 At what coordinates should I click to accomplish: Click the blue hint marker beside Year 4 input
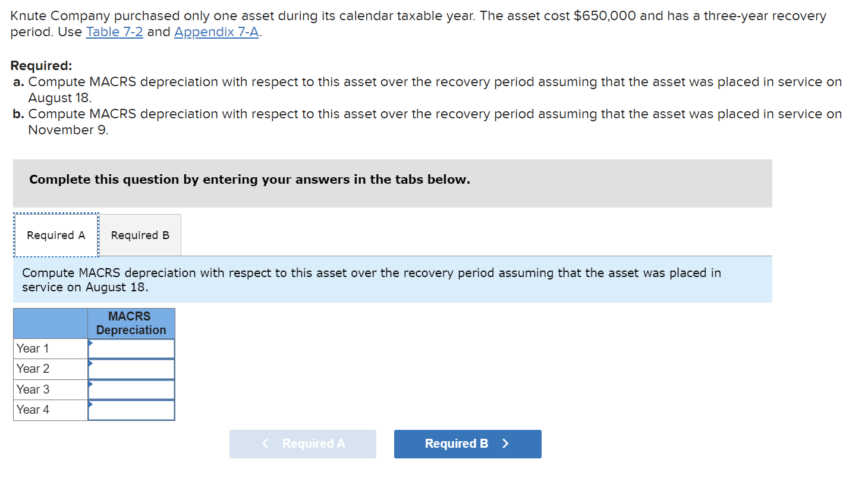pyautogui.click(x=90, y=405)
